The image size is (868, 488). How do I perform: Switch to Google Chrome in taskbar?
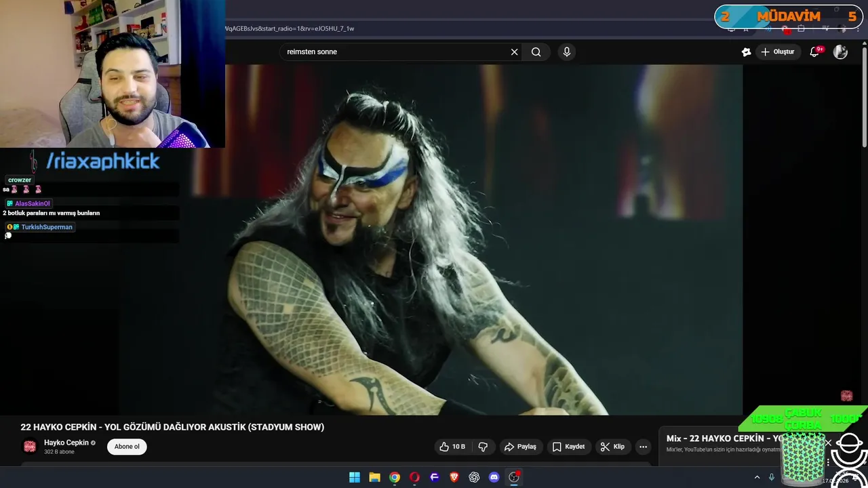[395, 477]
